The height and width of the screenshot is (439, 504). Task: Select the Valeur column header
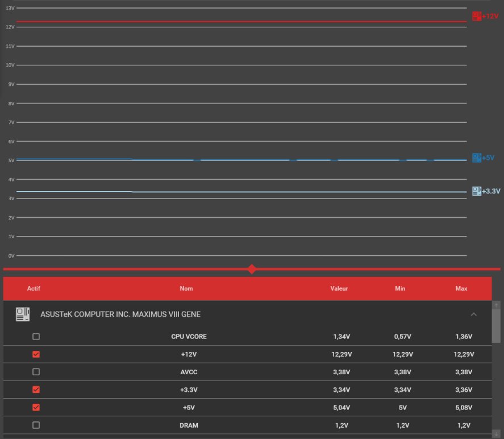[339, 288]
